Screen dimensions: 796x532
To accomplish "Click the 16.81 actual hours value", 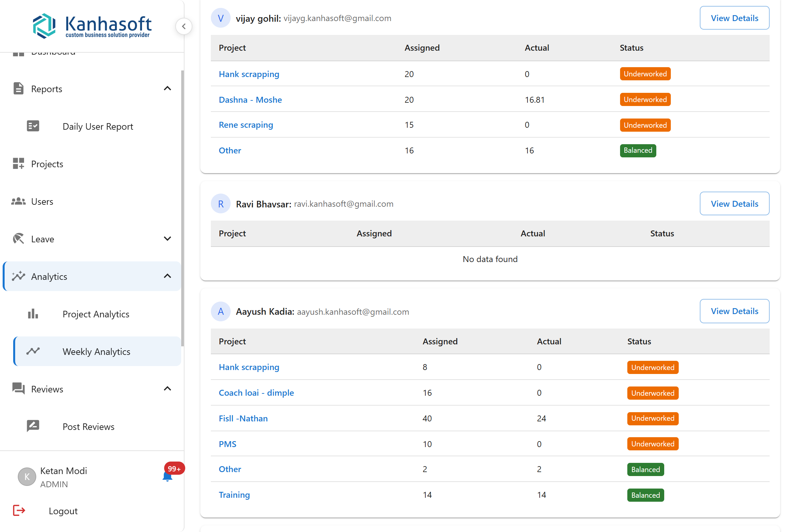I will click(534, 100).
